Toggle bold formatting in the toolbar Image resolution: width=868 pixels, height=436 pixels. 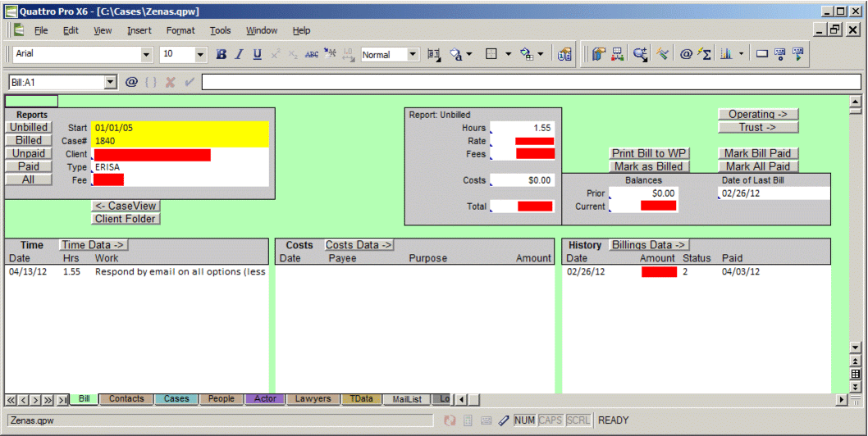pyautogui.click(x=221, y=54)
